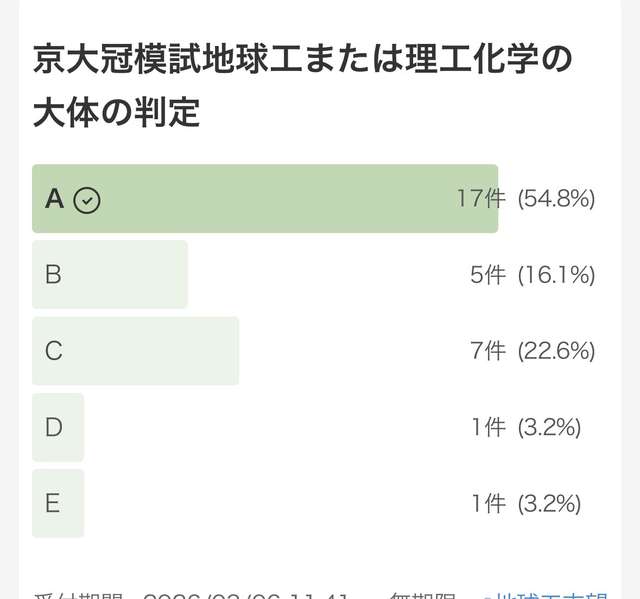The width and height of the screenshot is (640, 599).
Task: Click the 1件 (3.2%) count for E
Action: [x=526, y=503]
